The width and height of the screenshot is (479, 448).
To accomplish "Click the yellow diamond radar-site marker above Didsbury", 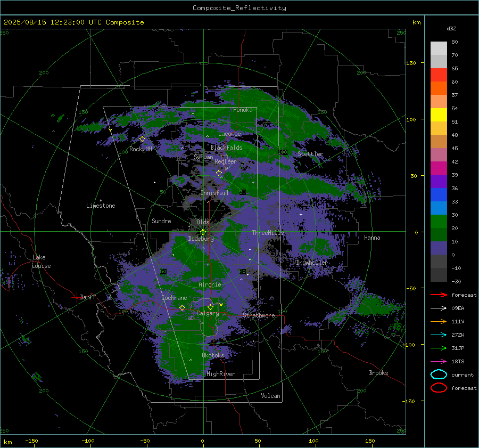I will (x=203, y=232).
